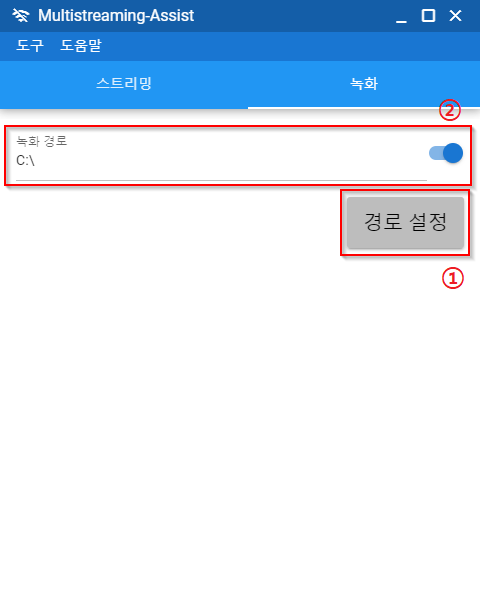Viewport: 480px width, 600px height.
Task: Open the 도구 menu
Action: pyautogui.click(x=30, y=46)
